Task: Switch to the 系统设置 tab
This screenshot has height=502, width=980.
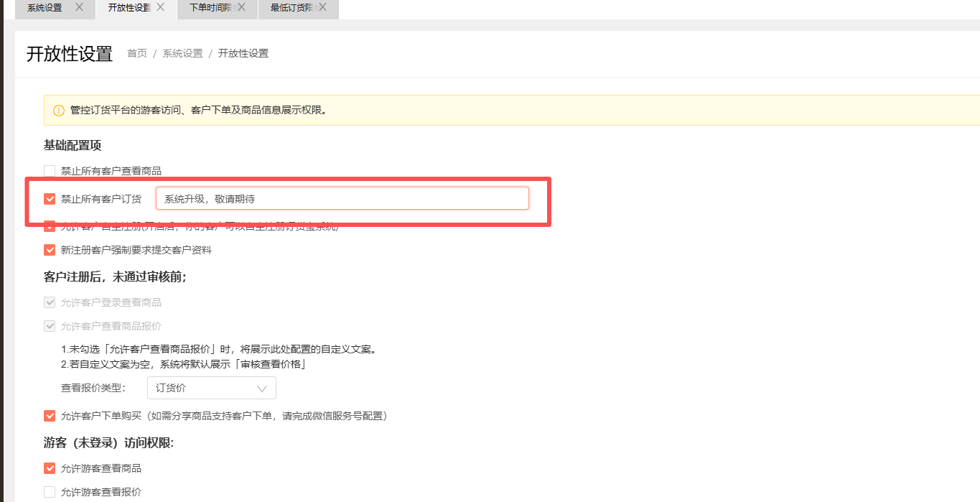Action: tap(45, 7)
